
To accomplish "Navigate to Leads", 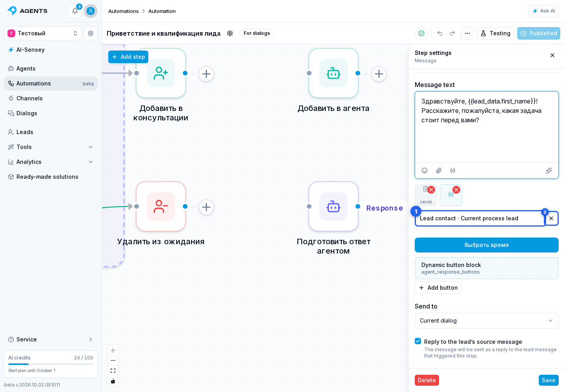I will 51,132.
